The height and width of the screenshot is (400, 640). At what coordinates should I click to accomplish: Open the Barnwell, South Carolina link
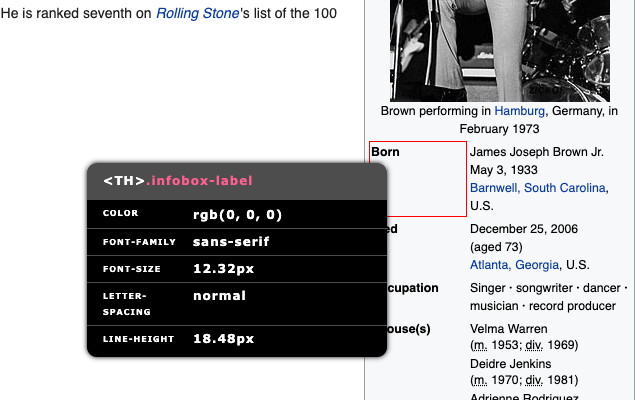coord(538,188)
